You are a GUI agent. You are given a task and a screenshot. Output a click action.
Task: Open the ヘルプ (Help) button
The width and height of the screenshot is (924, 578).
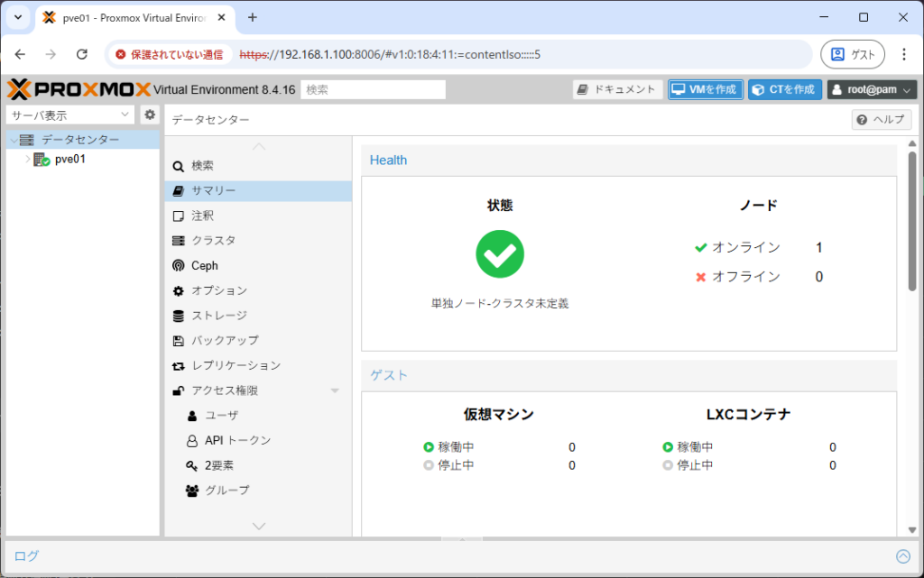click(881, 119)
